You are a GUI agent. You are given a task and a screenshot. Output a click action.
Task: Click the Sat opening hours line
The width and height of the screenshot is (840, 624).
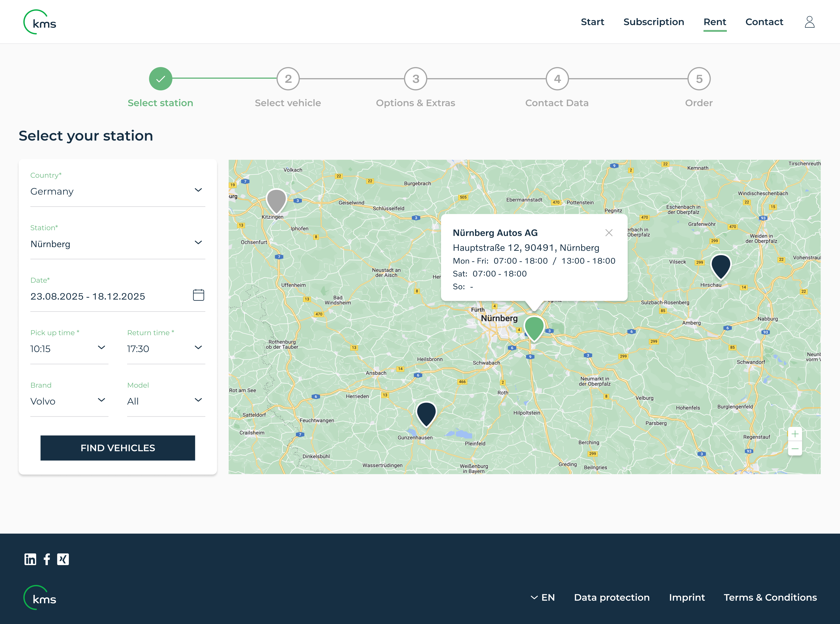[x=490, y=274]
